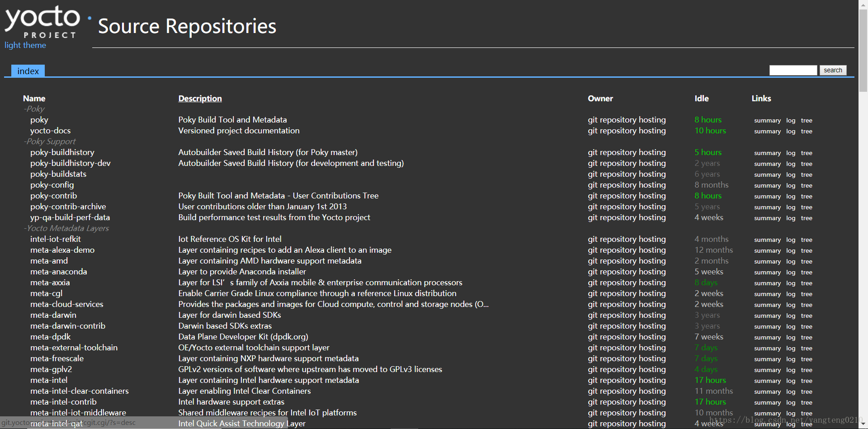This screenshot has width=868, height=429.
Task: Click the vertical scrollbar thumb
Action: click(x=863, y=50)
